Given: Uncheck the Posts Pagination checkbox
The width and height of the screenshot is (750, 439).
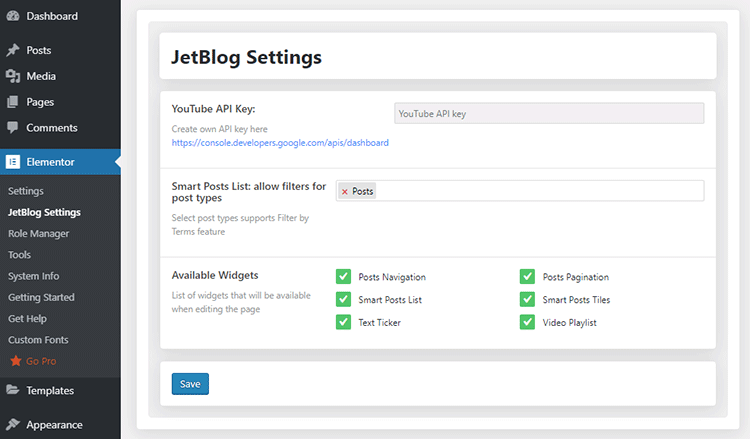Looking at the screenshot, I should click(527, 276).
